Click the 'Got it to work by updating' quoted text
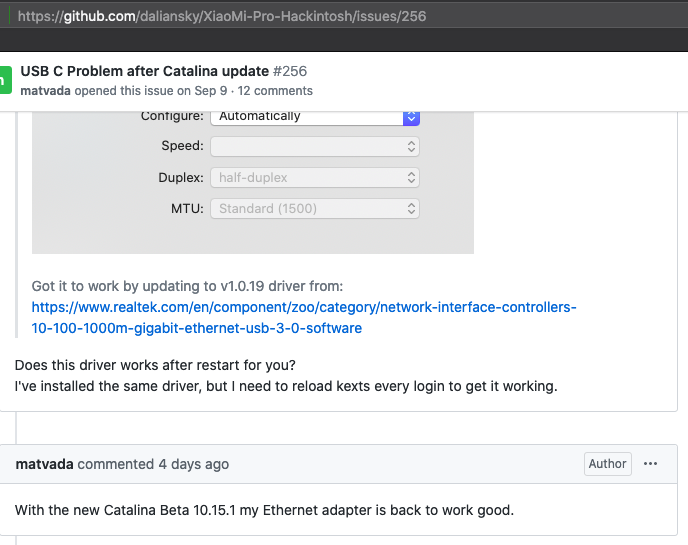Viewport: 688px width, 545px height. coord(187,286)
